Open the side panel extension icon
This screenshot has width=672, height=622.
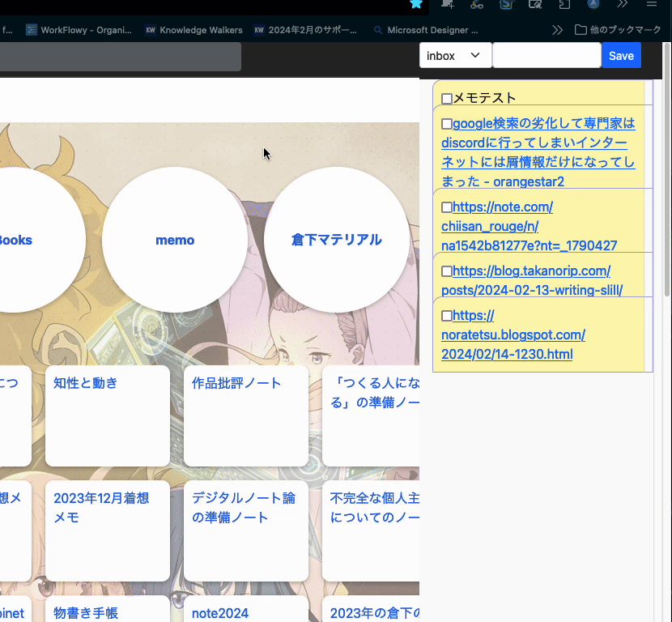(x=564, y=6)
